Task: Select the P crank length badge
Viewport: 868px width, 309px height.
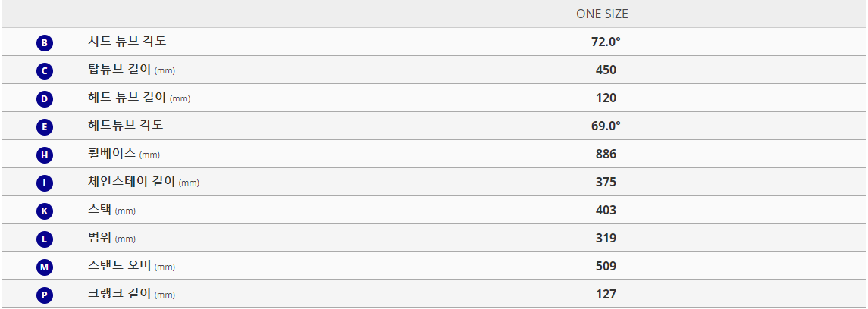Action: click(45, 295)
